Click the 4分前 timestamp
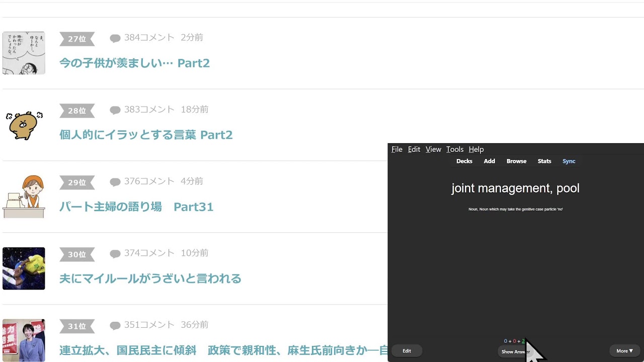The image size is (644, 362). click(192, 182)
